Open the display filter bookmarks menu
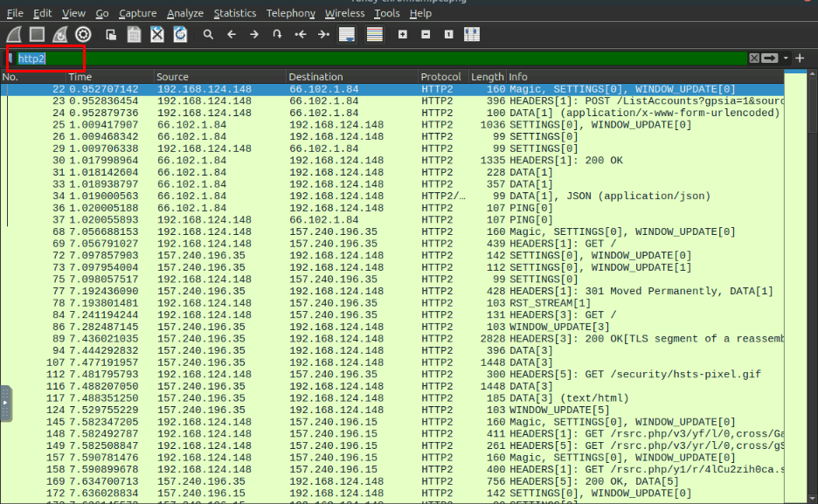The width and height of the screenshot is (818, 504). click(10, 59)
